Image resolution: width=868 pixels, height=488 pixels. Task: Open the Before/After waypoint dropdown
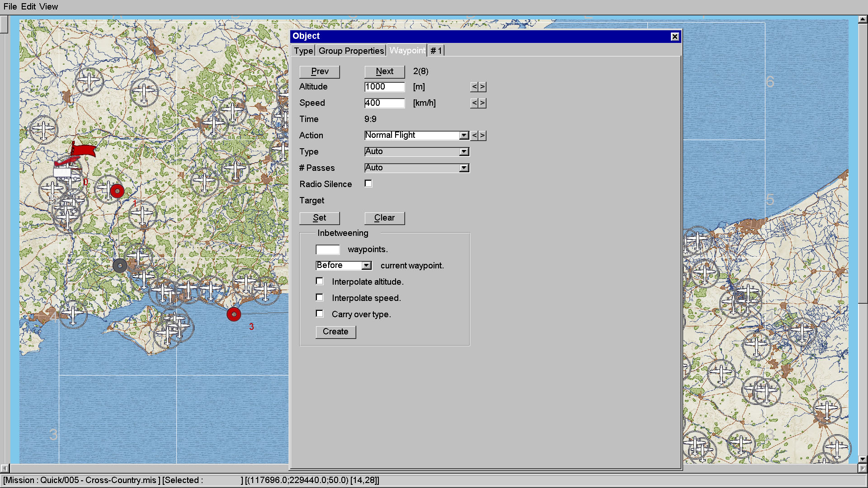[x=367, y=266]
